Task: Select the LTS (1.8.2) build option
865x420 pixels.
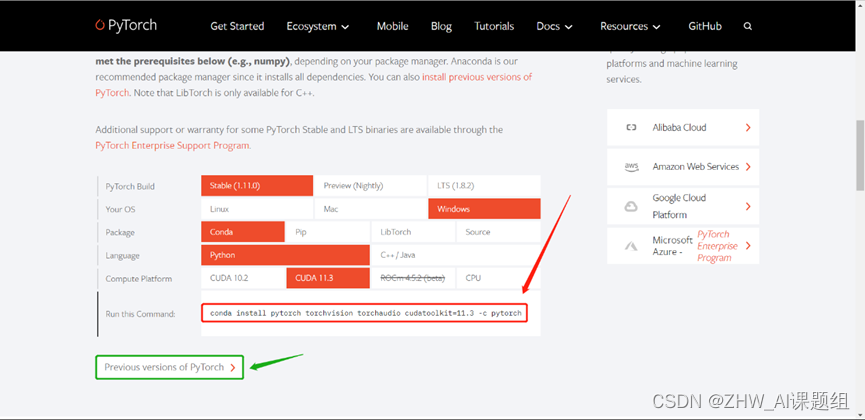Action: 484,185
